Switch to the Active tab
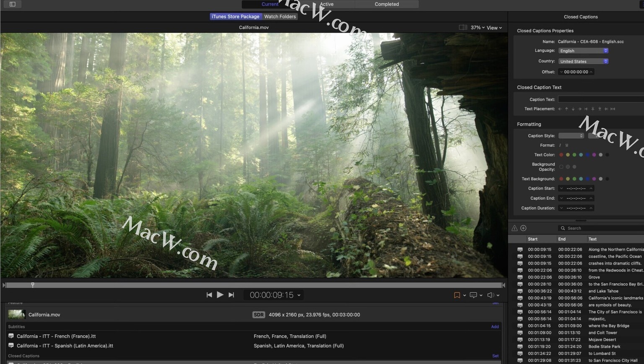644x364 pixels. tap(327, 4)
